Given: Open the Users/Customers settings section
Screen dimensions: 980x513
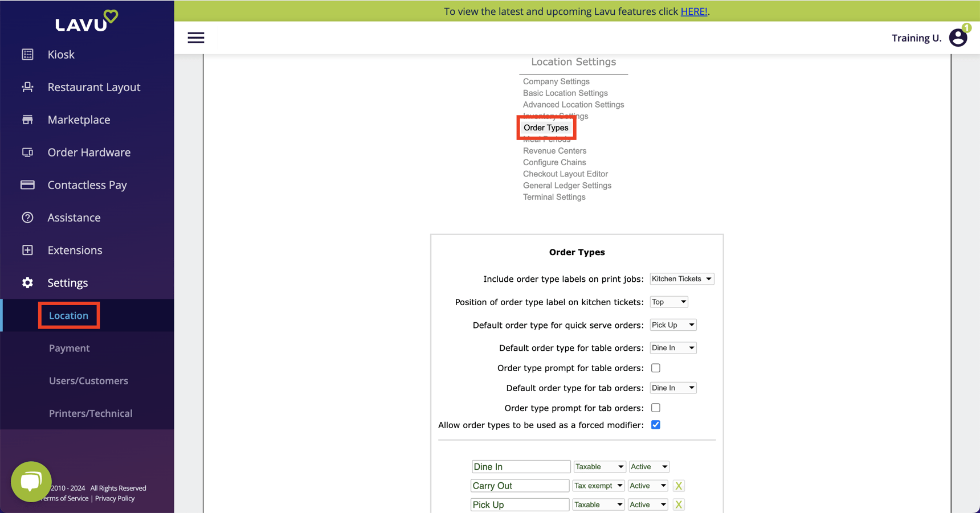Looking at the screenshot, I should click(x=88, y=380).
